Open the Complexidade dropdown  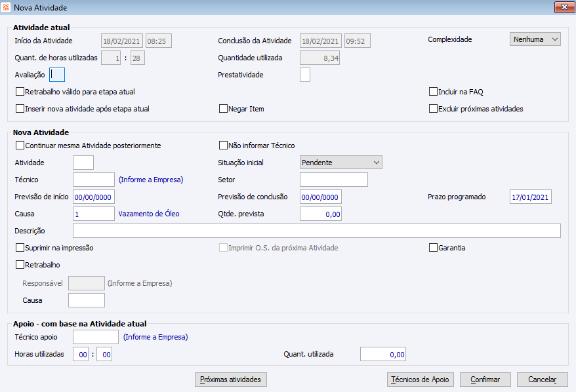[x=535, y=39]
